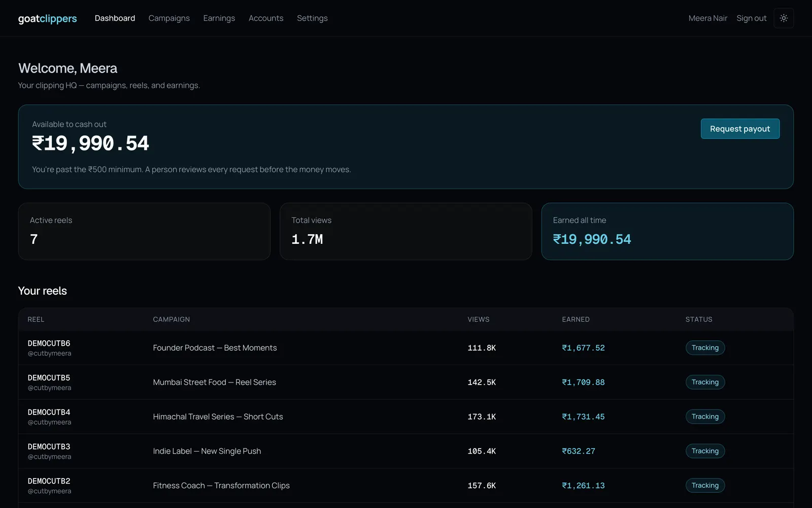Click the Earned all time card
The image size is (812, 508).
[667, 232]
